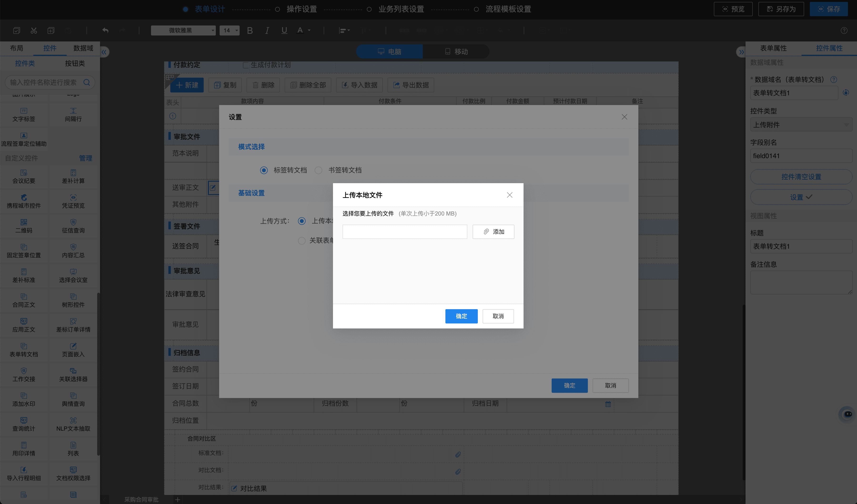The height and width of the screenshot is (504, 857).
Task: Switch to the 数据域 tab
Action: click(x=83, y=48)
